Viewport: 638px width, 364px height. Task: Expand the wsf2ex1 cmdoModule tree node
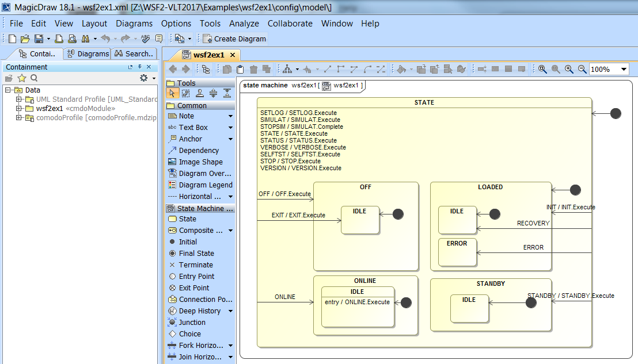click(x=19, y=109)
